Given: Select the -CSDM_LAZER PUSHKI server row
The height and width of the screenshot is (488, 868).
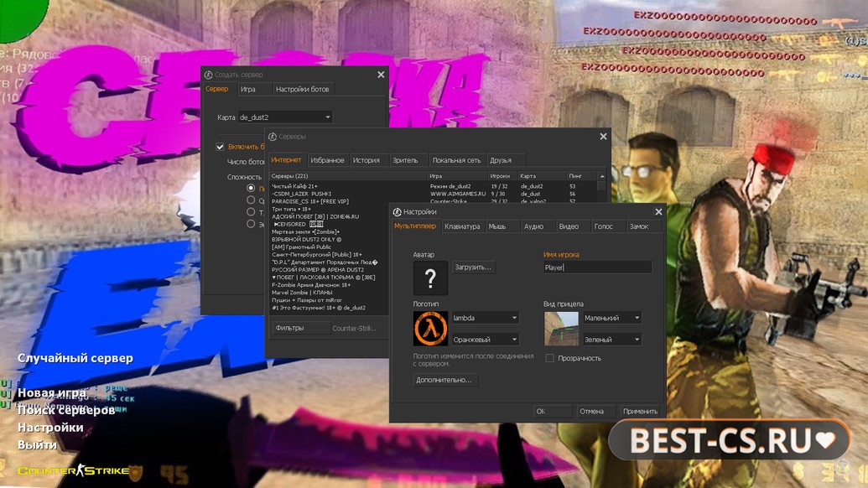Looking at the screenshot, I should point(434,195).
